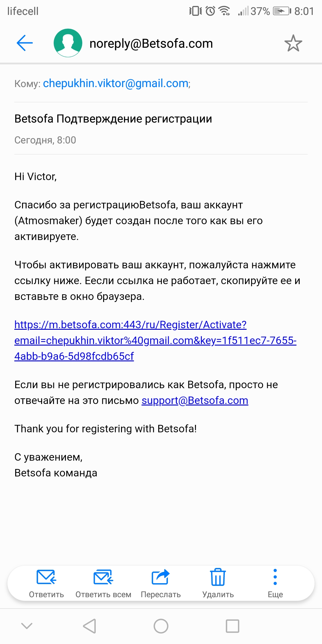Tap the Wi-Fi status icon
322x644 pixels.
click(x=224, y=11)
